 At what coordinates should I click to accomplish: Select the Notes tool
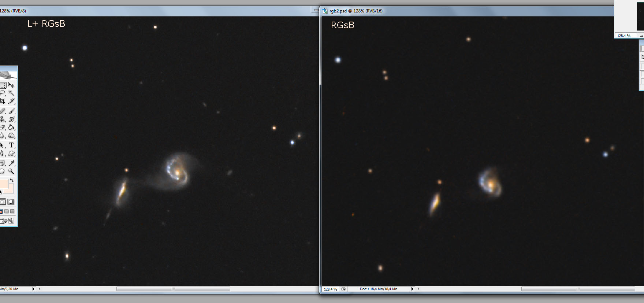tap(3, 163)
